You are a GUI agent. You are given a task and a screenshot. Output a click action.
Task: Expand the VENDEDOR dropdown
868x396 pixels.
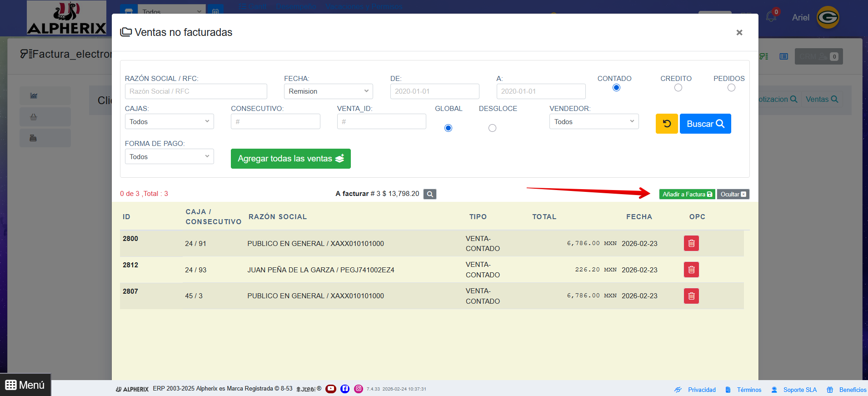[594, 122]
